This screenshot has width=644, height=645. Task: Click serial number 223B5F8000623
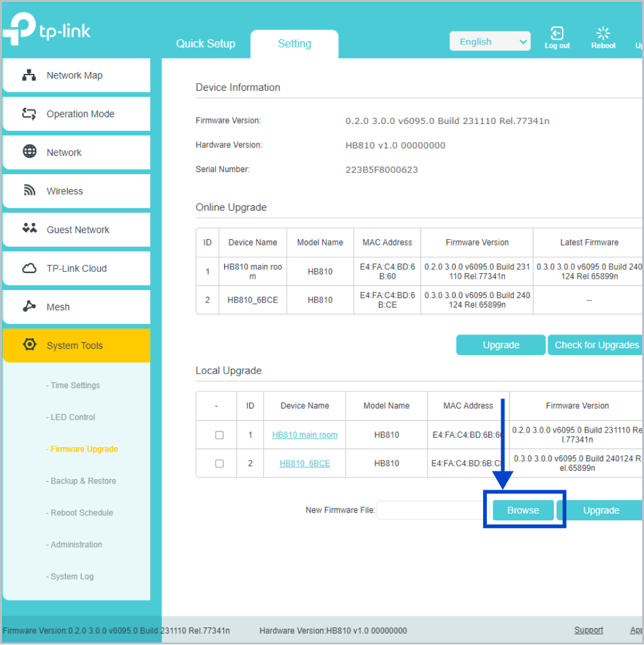382,170
